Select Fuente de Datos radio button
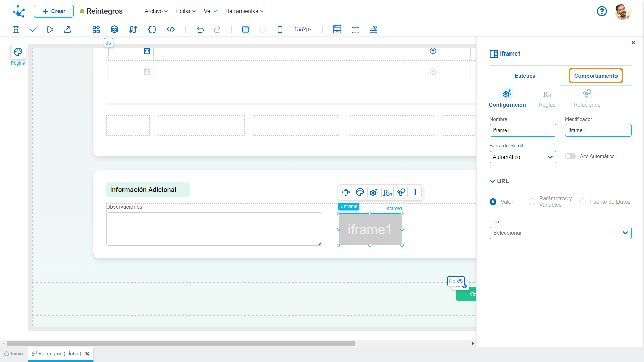 [582, 202]
